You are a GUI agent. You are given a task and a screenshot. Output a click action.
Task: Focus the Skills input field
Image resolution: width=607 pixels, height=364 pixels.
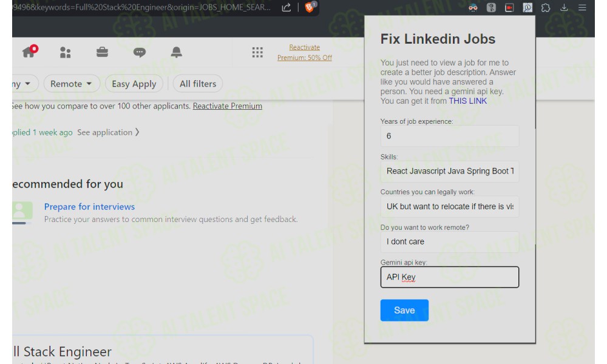point(449,171)
